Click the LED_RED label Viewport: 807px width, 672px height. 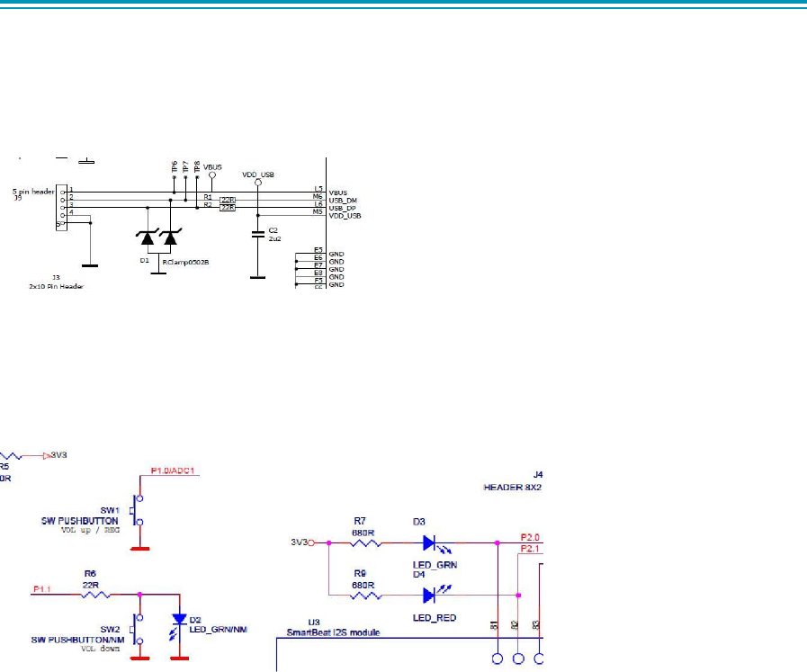pyautogui.click(x=435, y=618)
